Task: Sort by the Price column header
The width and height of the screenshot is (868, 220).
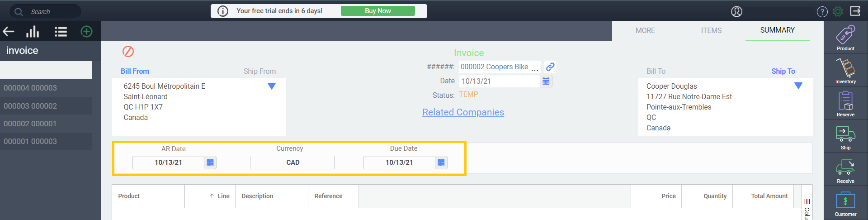Action: tap(656, 196)
